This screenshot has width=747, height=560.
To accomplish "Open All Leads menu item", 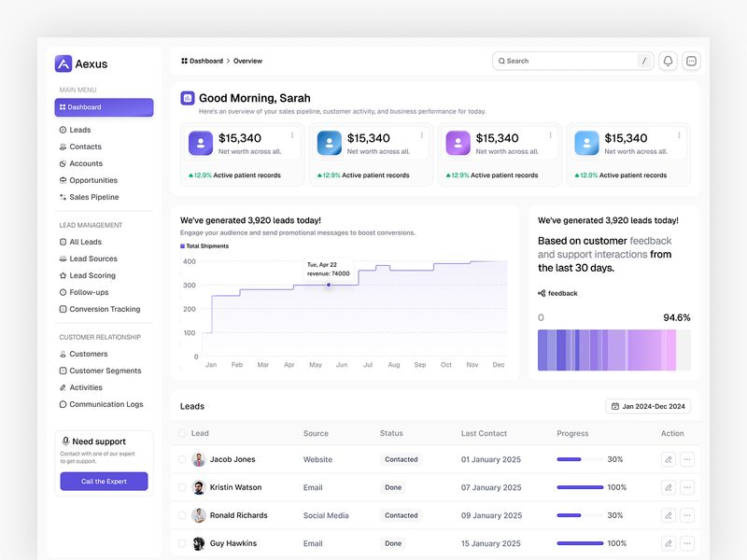I will point(80,242).
